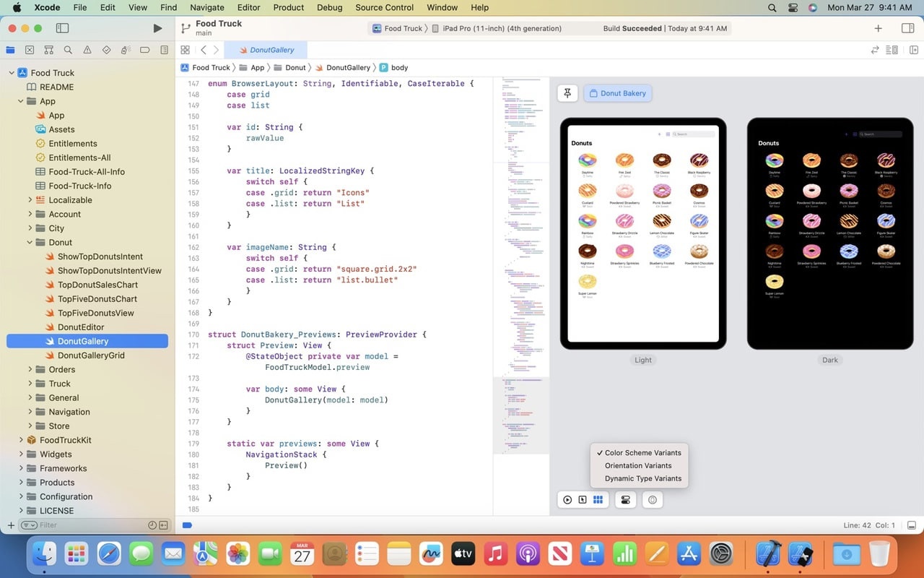Open the Issue navigator warning-triangle tab
The height and width of the screenshot is (578, 924).
tap(87, 50)
